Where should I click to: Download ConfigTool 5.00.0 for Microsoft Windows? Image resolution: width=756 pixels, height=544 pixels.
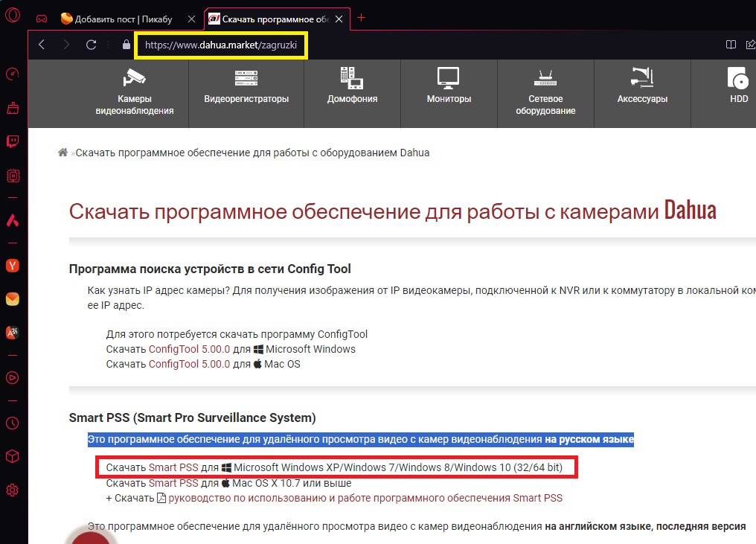coord(189,349)
